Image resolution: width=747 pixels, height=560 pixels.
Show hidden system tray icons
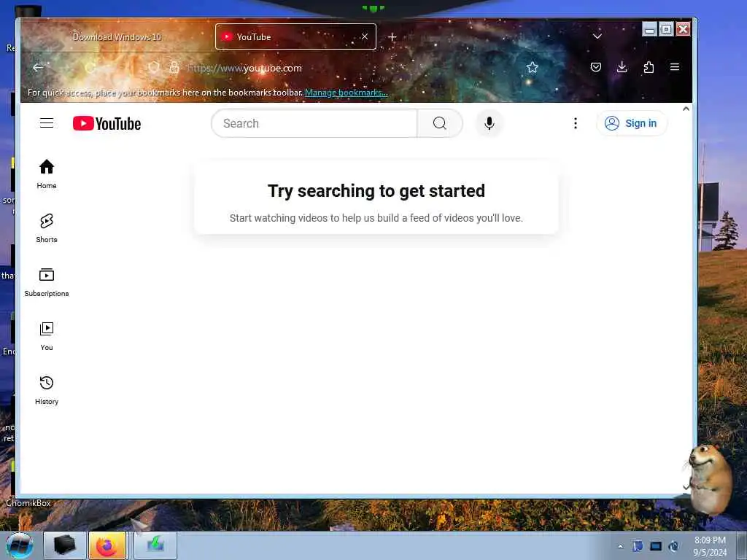[620, 546]
